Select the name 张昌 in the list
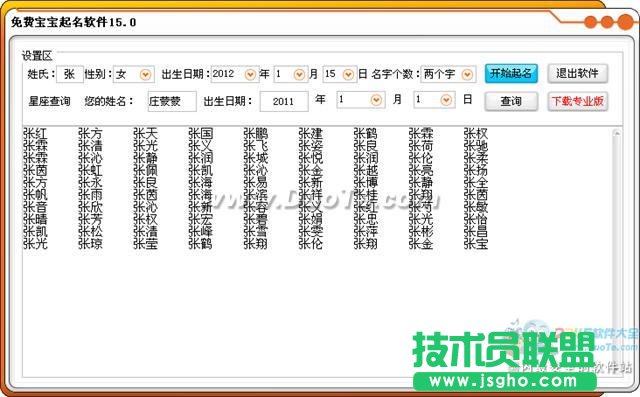The height and width of the screenshot is (397, 640). [476, 231]
